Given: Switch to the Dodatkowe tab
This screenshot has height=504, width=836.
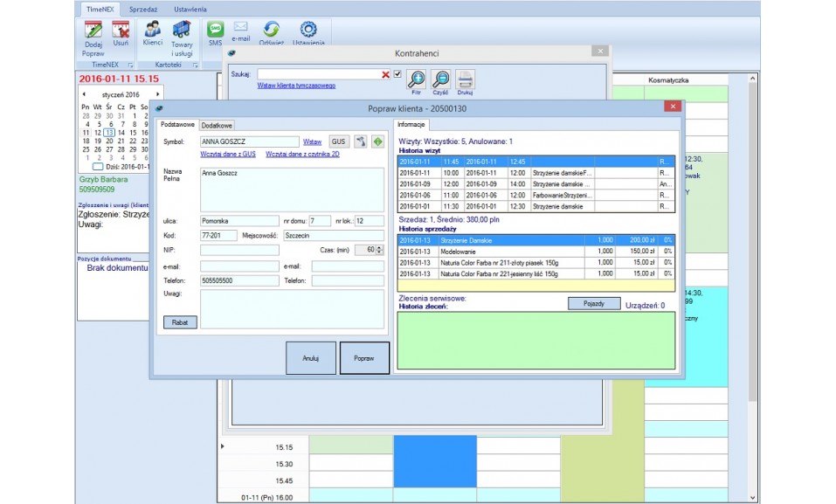Looking at the screenshot, I should click(217, 126).
